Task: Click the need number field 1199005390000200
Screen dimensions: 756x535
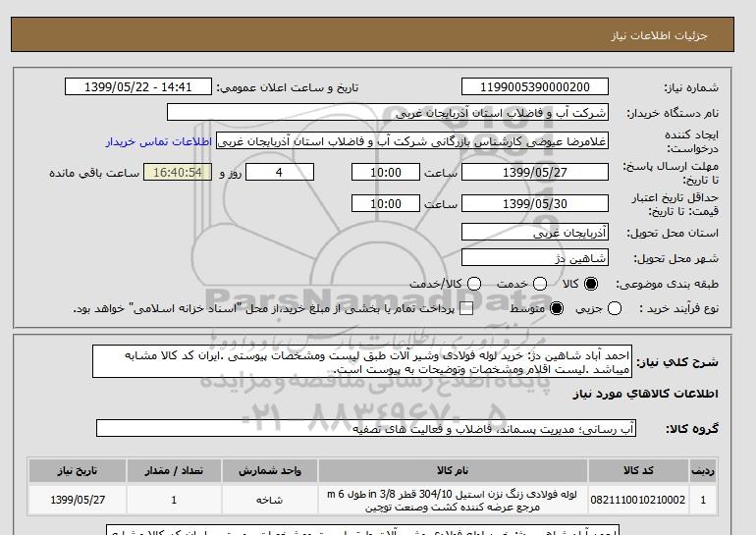Action: [x=535, y=86]
